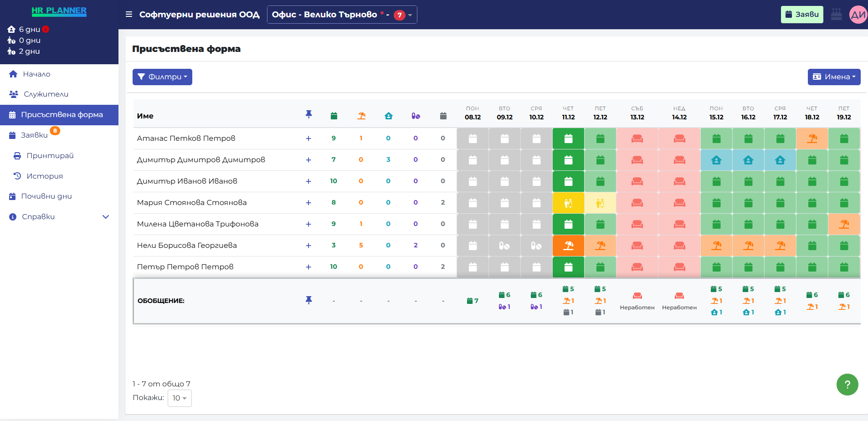This screenshot has width=868, height=421.
Task: Click the Заяви button
Action: (802, 14)
